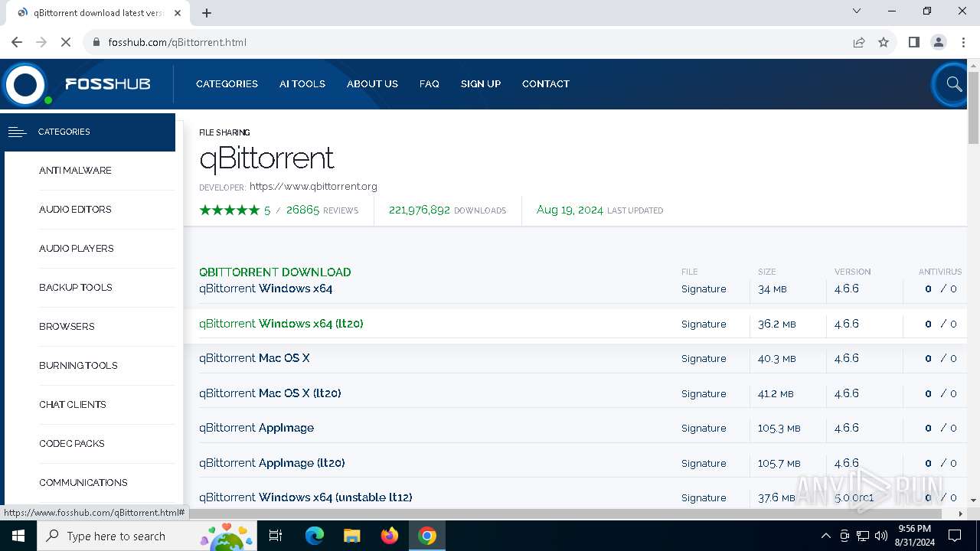
Task: Click the 40.3 MB size cell
Action: [777, 359]
